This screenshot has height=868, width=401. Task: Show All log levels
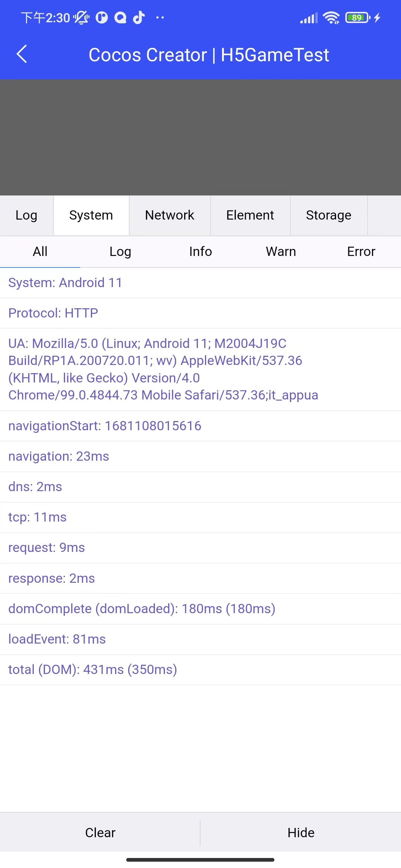point(40,251)
